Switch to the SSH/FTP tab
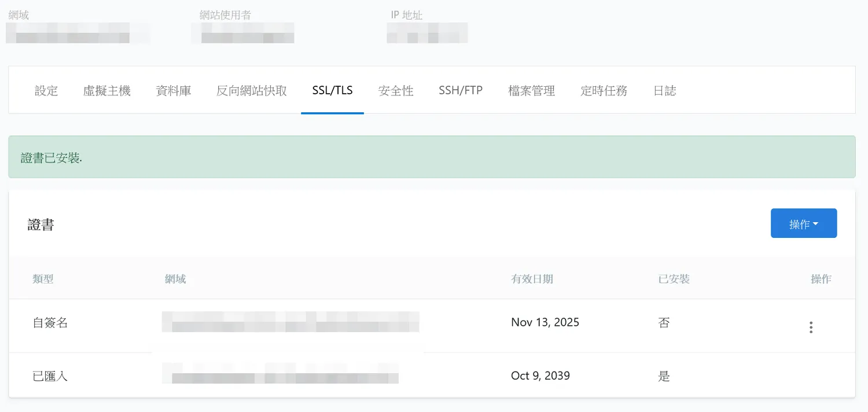The image size is (868, 412). tap(461, 91)
